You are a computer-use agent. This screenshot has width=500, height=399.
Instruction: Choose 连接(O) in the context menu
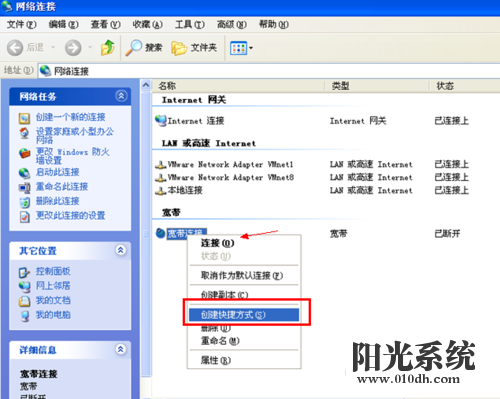point(244,243)
